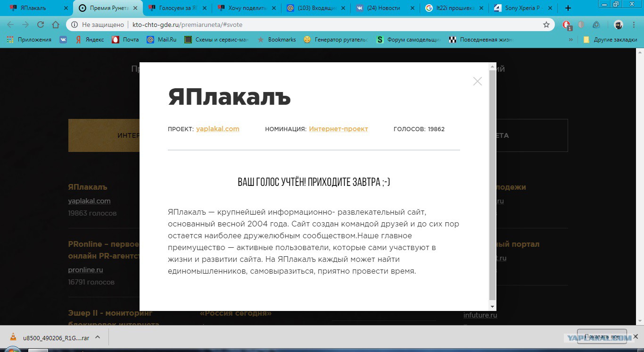This screenshot has height=352, width=644.
Task: Expand options for the u8500 rar download
Action: [98, 337]
